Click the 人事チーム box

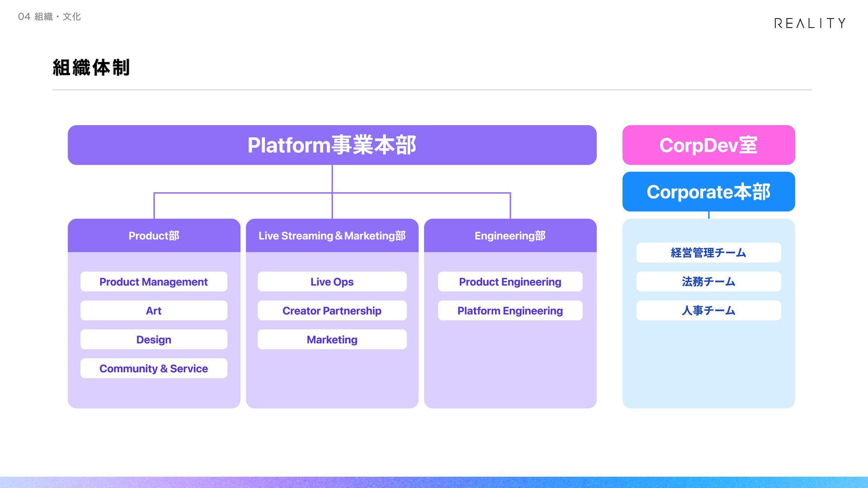click(x=708, y=311)
